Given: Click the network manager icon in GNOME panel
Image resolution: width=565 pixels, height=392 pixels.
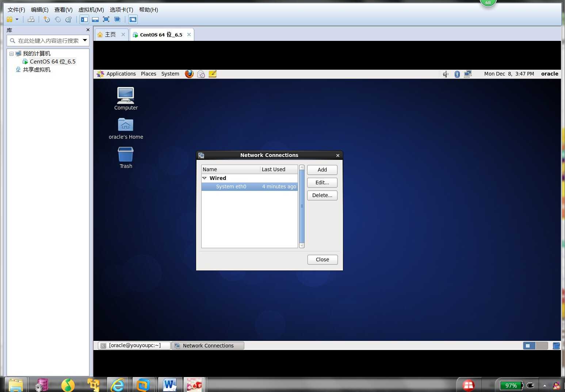Looking at the screenshot, I should pyautogui.click(x=468, y=74).
